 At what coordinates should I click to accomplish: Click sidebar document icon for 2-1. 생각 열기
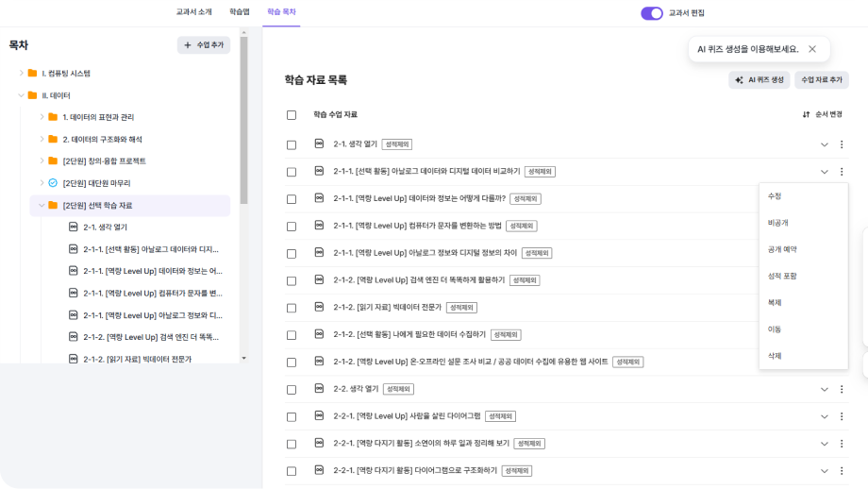[74, 227]
